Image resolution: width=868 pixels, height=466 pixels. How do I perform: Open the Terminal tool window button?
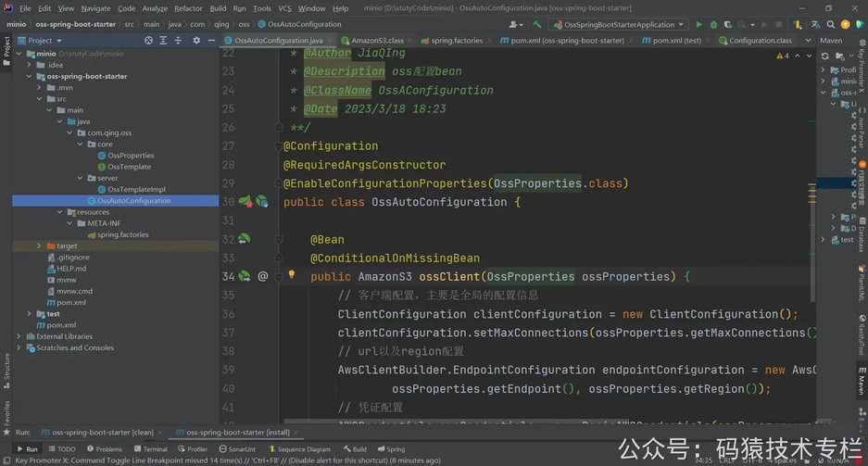(151, 448)
